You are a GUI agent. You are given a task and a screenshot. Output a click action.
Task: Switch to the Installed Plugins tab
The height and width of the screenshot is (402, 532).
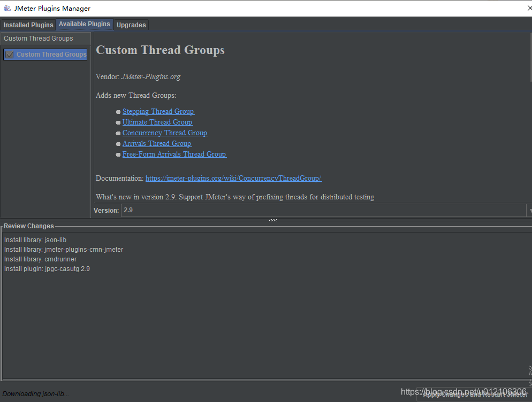click(28, 25)
